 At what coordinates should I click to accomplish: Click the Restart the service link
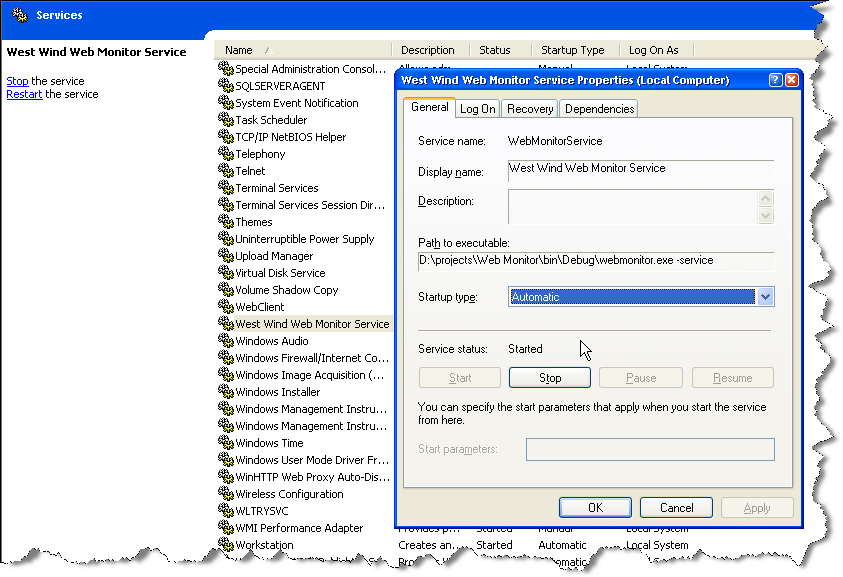click(x=23, y=94)
